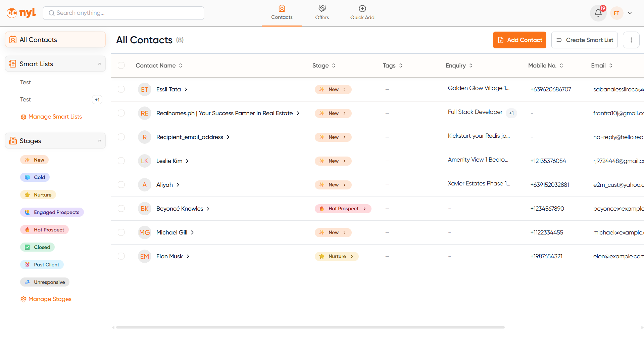Screen dimensions: 644x346
Task: Open the three-dot more options menu
Action: point(631,40)
